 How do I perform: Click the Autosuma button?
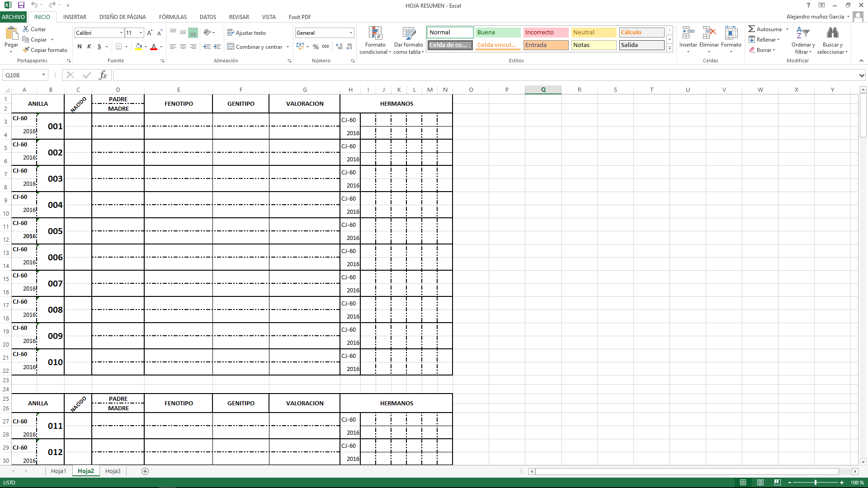[x=765, y=29]
